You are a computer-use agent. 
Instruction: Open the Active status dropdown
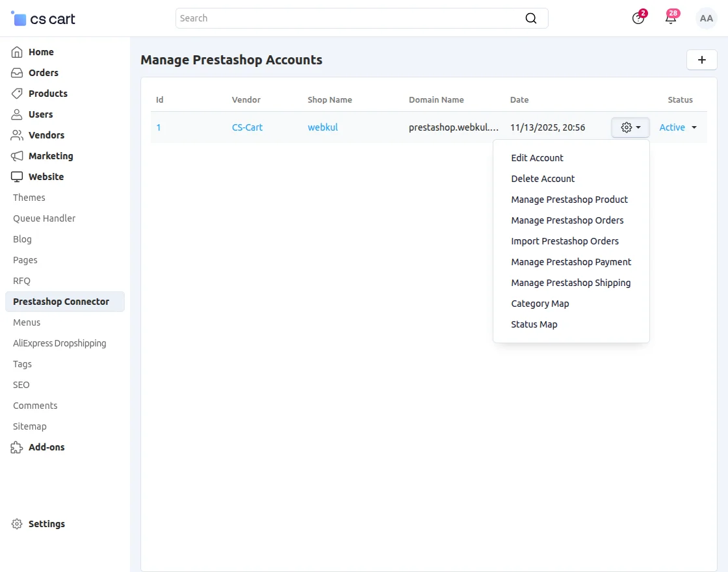click(677, 127)
